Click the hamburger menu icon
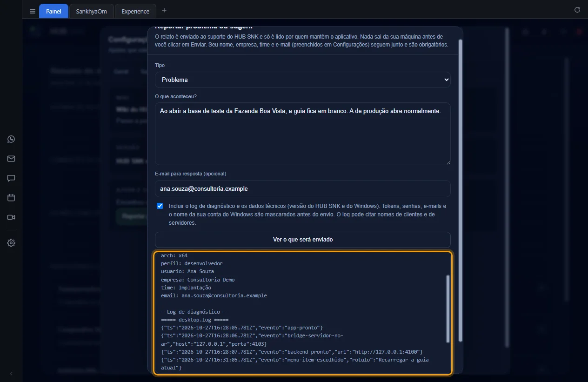588x382 pixels. [x=32, y=11]
